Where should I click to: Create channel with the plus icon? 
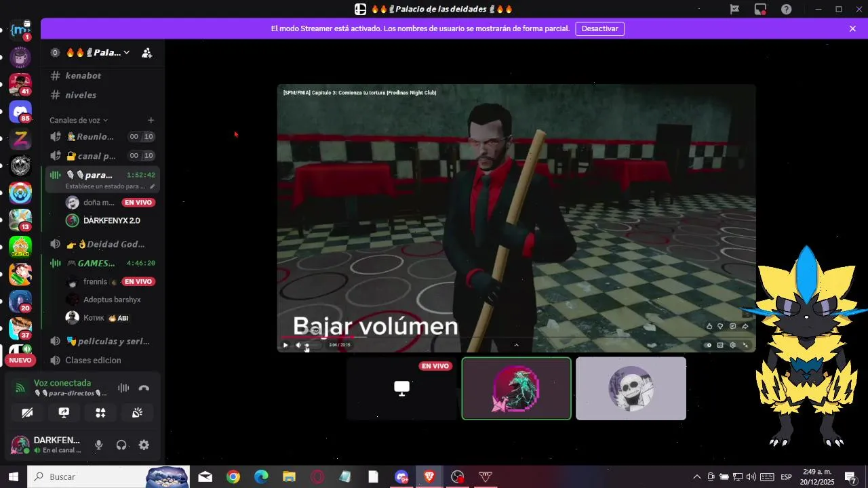pos(151,120)
